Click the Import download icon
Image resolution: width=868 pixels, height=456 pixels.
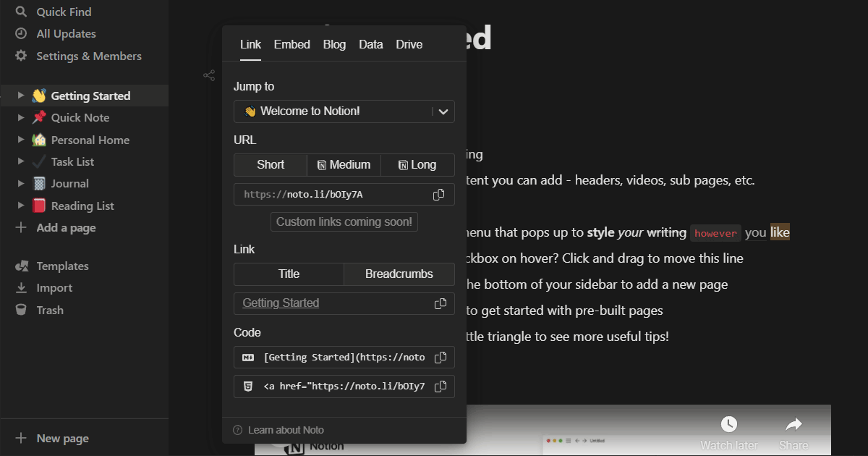(21, 287)
